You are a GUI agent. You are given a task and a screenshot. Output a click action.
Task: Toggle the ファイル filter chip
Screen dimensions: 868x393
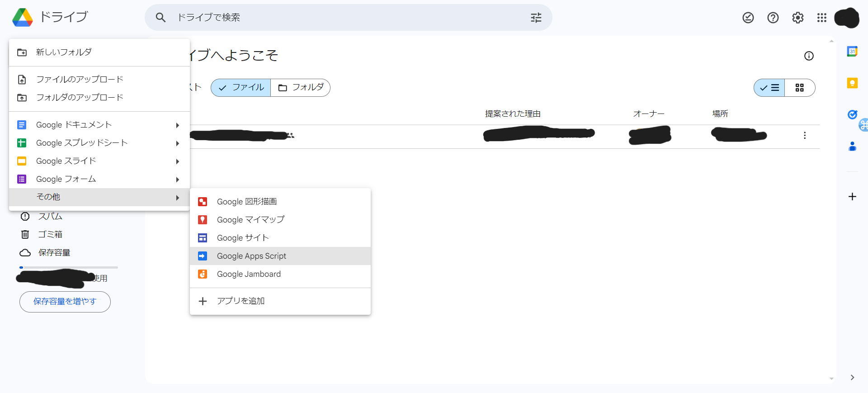coord(241,88)
